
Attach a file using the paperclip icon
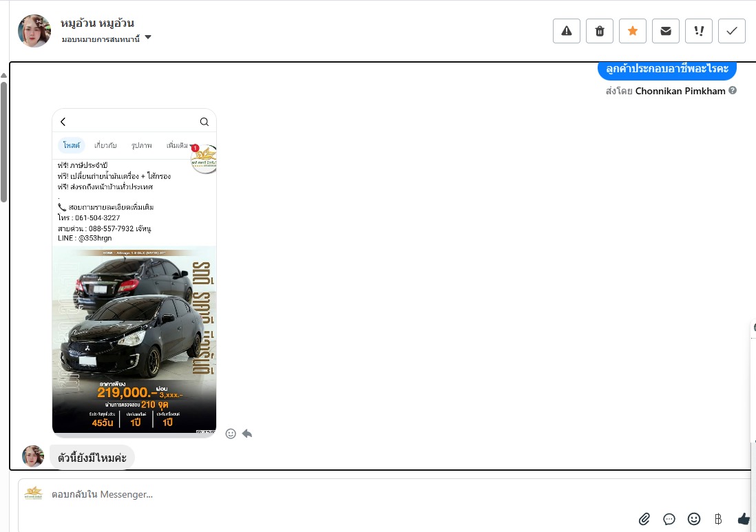[644, 519]
